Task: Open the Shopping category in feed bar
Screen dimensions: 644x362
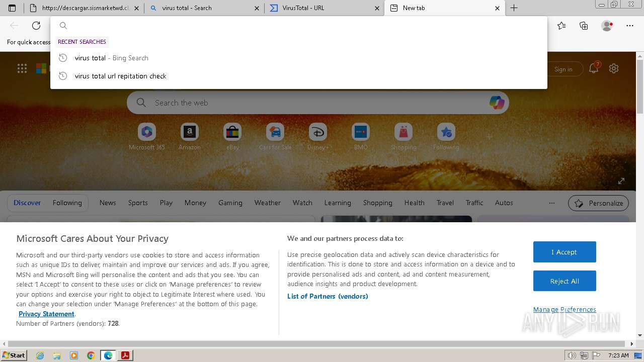Action: click(x=377, y=203)
